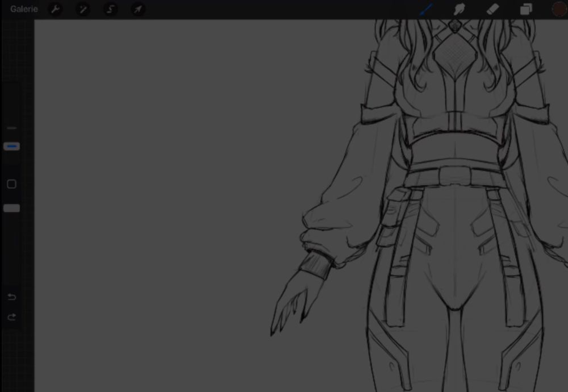Open the Actions wrench menu
The image size is (568, 392).
(55, 9)
